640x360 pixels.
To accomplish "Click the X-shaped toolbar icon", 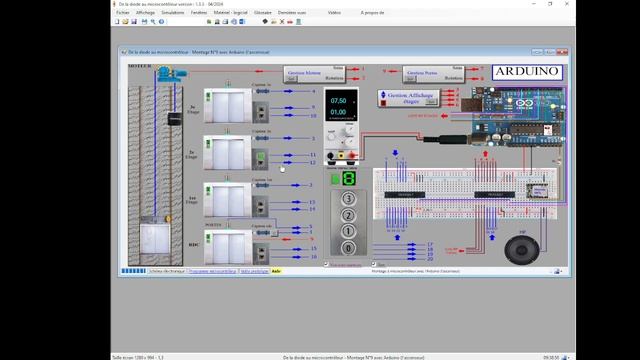I will point(282,22).
